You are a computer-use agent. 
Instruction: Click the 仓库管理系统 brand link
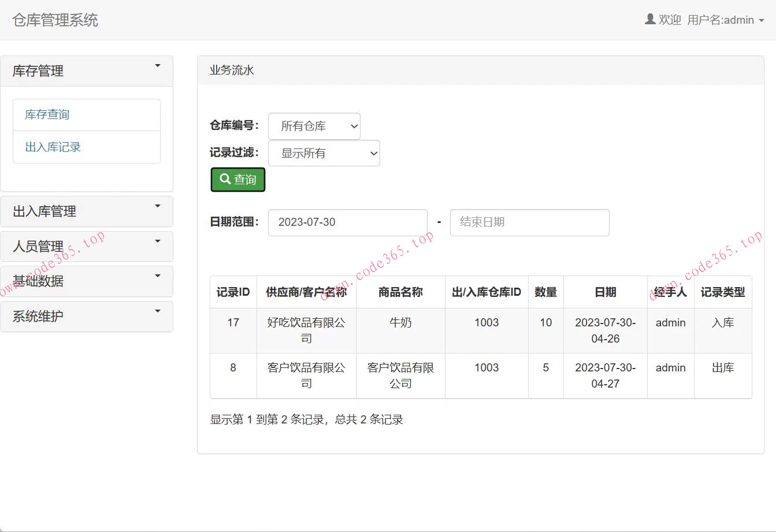[x=55, y=20]
